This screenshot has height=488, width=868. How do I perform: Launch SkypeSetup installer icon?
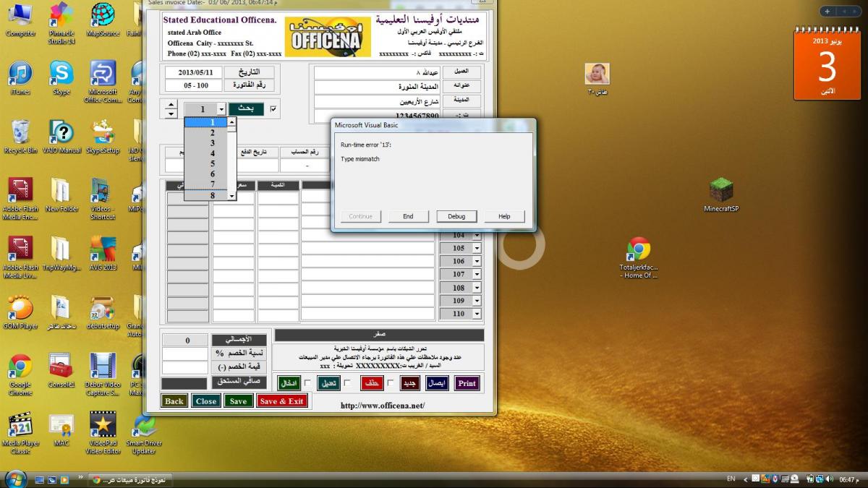(103, 137)
